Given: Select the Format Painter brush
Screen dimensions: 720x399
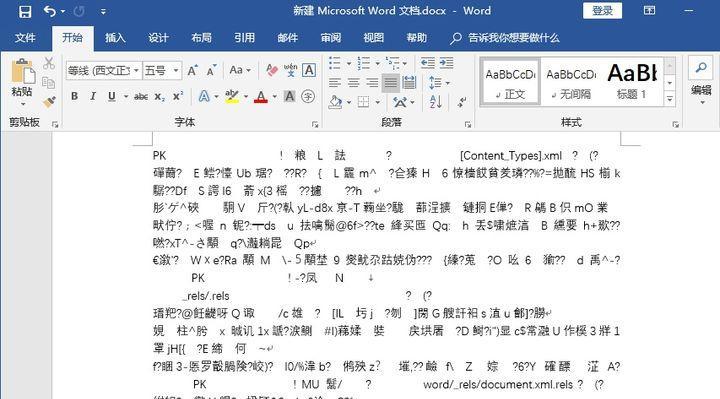Looking at the screenshot, I should click(x=49, y=101).
